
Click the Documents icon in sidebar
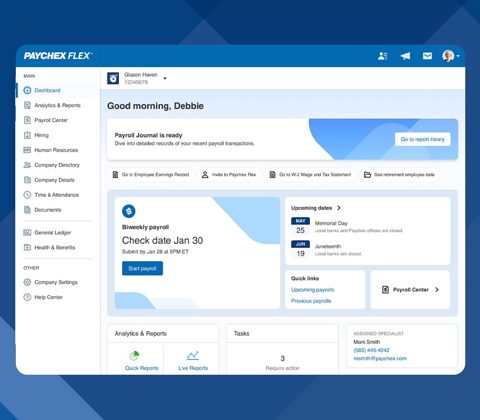pyautogui.click(x=27, y=210)
